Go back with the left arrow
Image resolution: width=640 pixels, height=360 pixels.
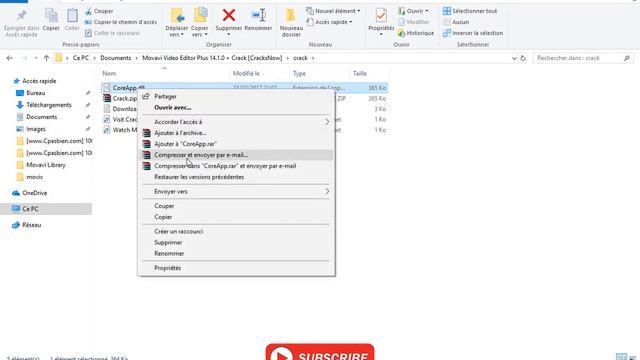(x=9, y=58)
